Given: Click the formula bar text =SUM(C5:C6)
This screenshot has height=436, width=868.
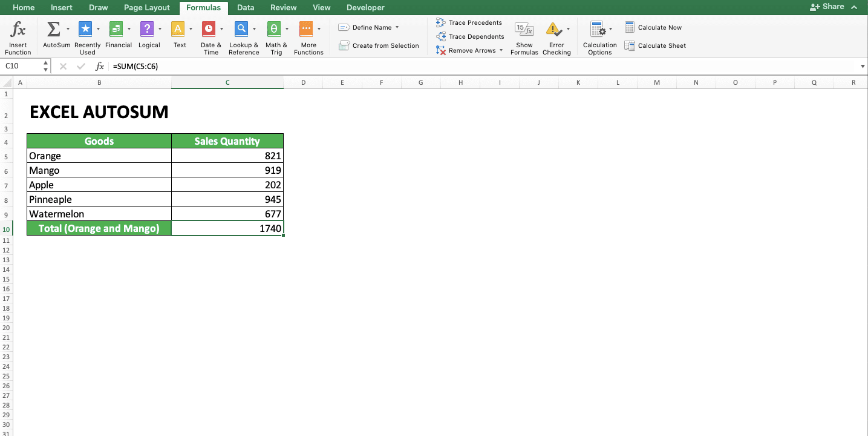Looking at the screenshot, I should 135,67.
